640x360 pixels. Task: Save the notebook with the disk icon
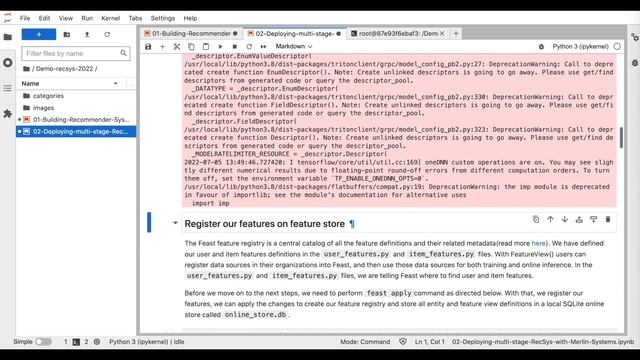148,47
